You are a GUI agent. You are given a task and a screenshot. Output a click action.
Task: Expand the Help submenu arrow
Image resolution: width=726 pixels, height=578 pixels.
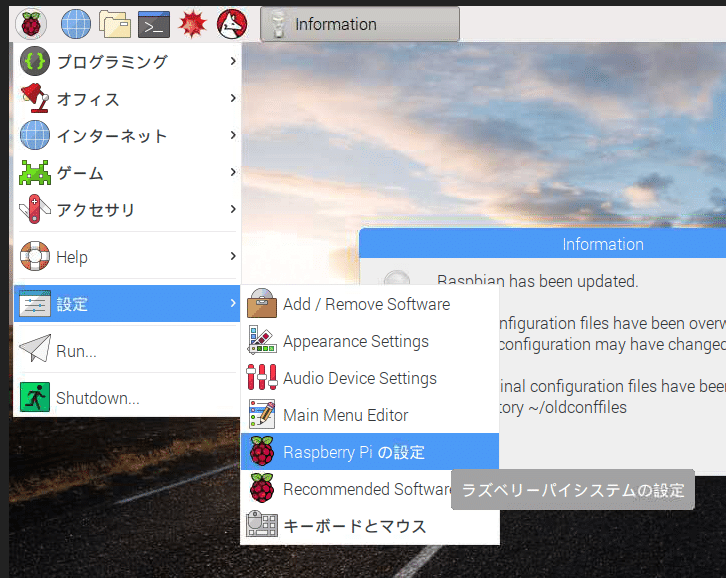pos(233,256)
